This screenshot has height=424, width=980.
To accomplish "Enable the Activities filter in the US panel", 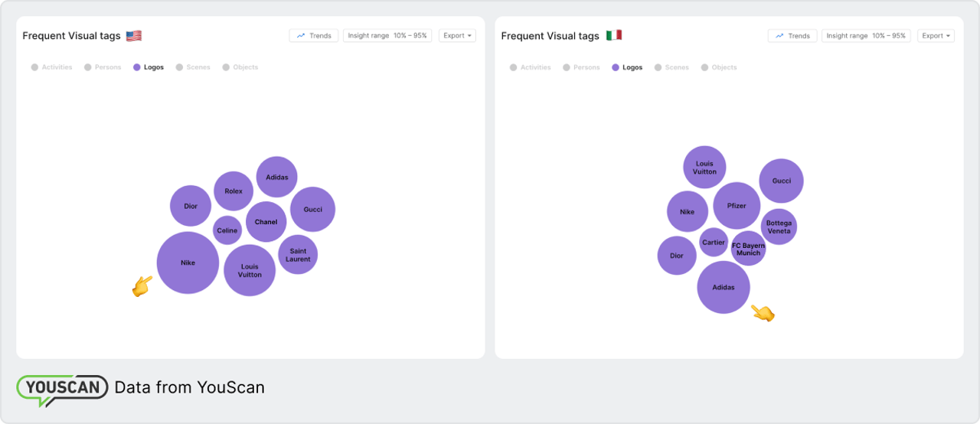I will click(x=51, y=67).
